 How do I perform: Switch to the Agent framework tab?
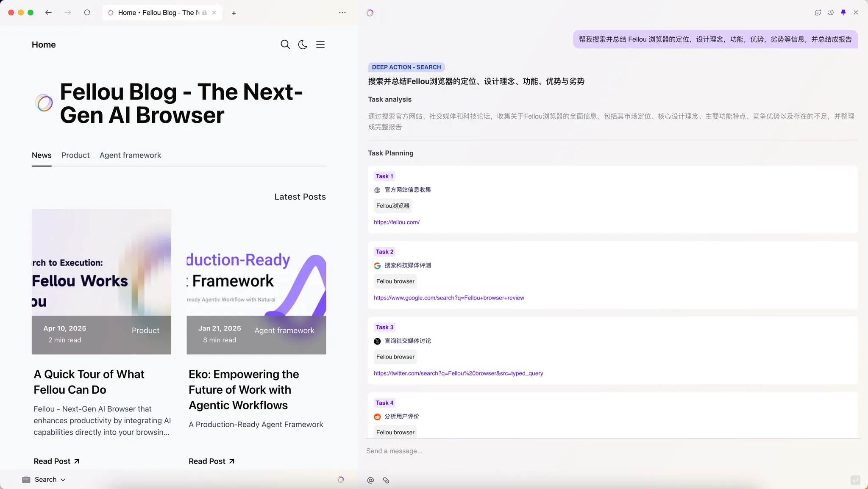[x=130, y=155]
